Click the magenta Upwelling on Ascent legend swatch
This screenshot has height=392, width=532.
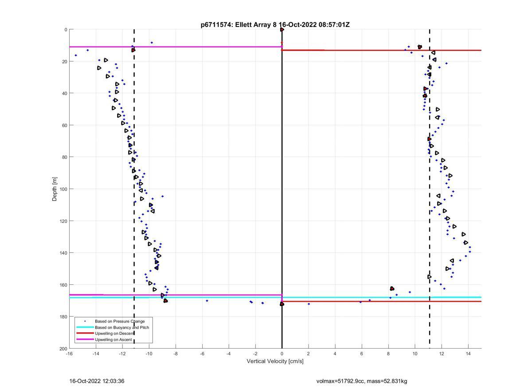(x=84, y=340)
